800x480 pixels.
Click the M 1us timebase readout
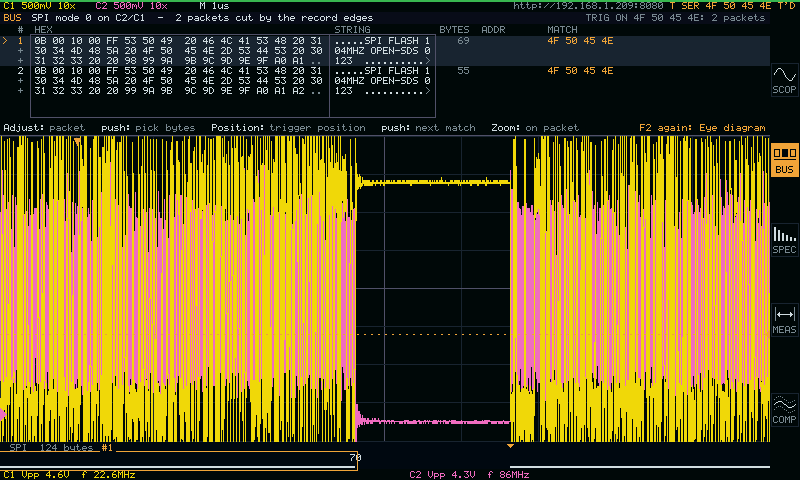[x=214, y=6]
